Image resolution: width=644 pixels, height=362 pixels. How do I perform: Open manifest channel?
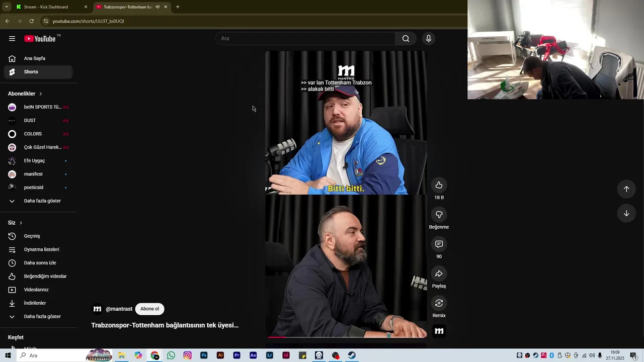coord(38,174)
